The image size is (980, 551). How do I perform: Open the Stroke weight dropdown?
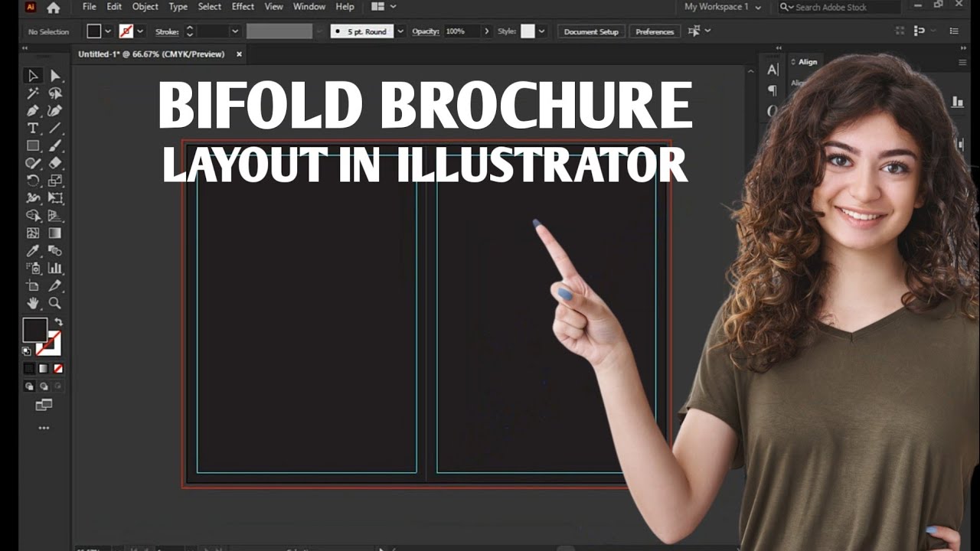pos(235,31)
